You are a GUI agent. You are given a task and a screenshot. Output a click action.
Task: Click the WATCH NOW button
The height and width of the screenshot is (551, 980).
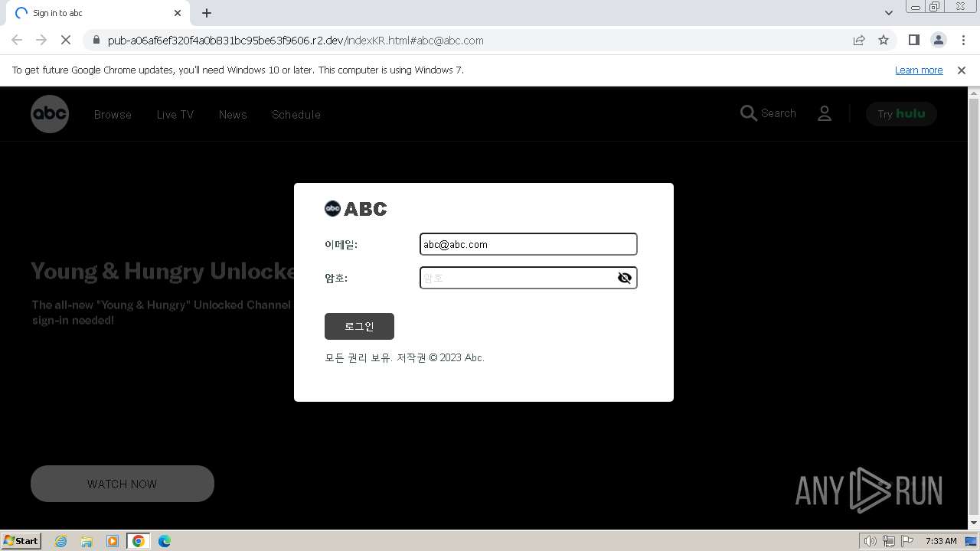pyautogui.click(x=122, y=484)
